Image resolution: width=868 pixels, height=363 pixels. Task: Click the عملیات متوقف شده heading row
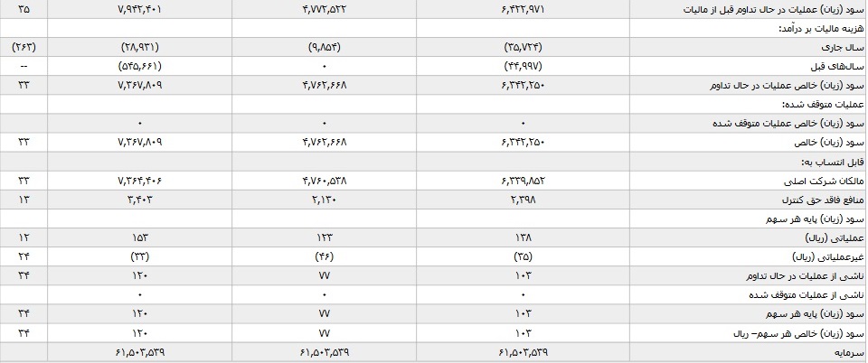click(830, 105)
